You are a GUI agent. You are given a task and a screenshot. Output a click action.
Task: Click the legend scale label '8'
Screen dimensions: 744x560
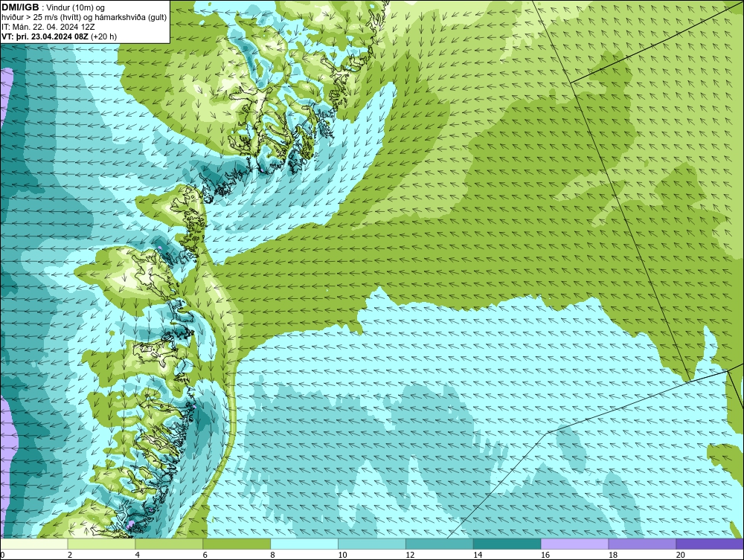272,555
